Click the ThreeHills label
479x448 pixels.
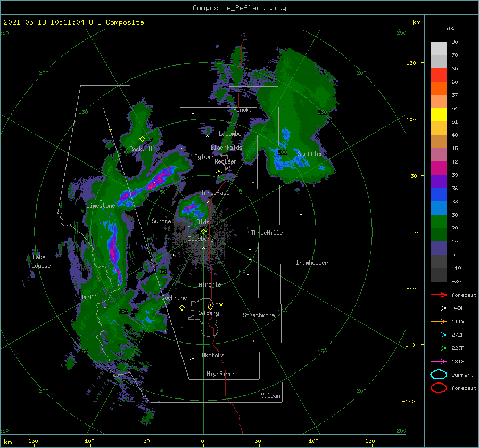[x=267, y=233]
